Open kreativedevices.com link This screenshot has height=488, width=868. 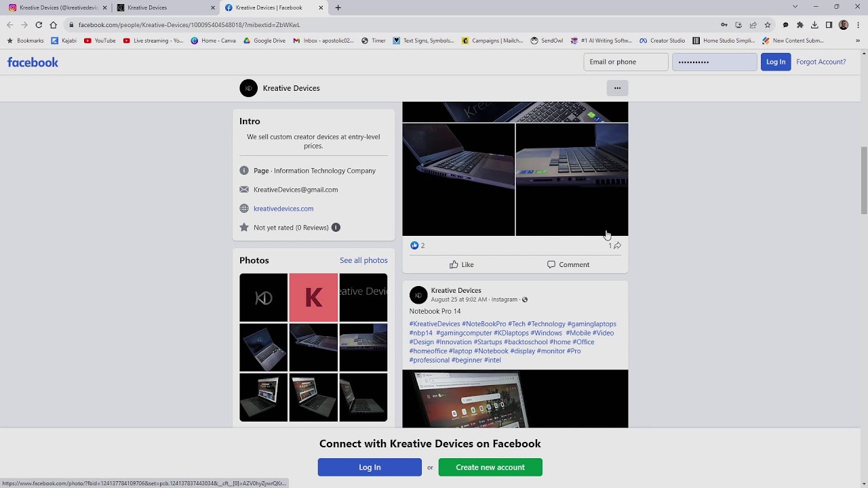click(x=283, y=209)
